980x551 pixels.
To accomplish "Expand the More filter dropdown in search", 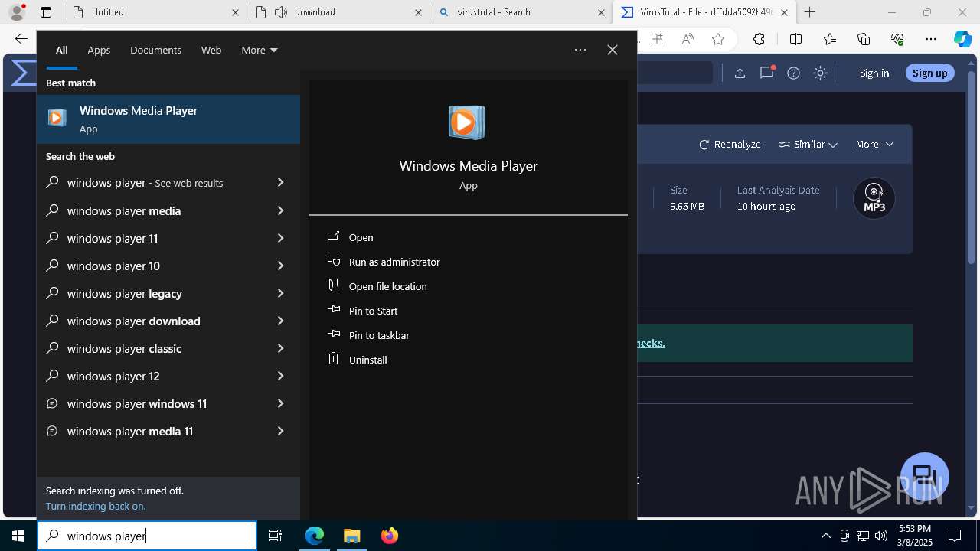I will (260, 50).
